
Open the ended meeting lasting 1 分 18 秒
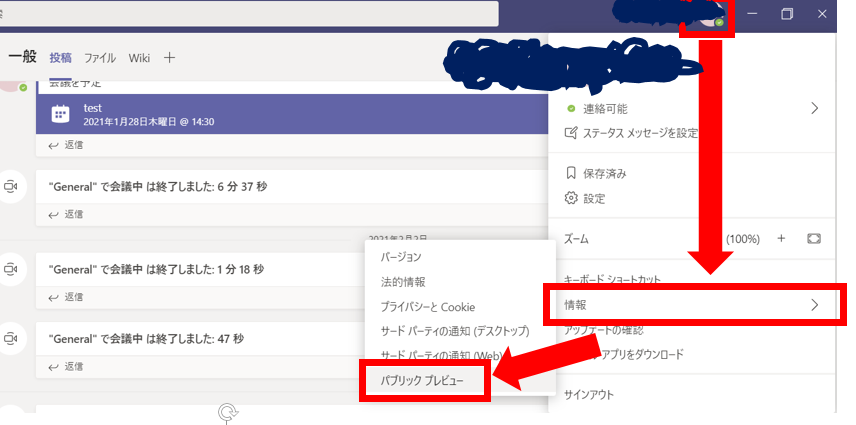pyautogui.click(x=157, y=270)
